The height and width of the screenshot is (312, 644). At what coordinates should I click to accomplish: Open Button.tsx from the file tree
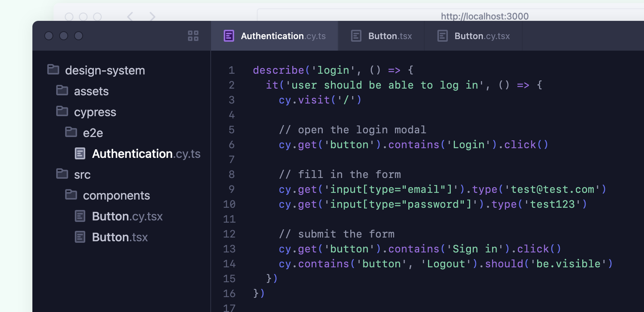tap(119, 237)
